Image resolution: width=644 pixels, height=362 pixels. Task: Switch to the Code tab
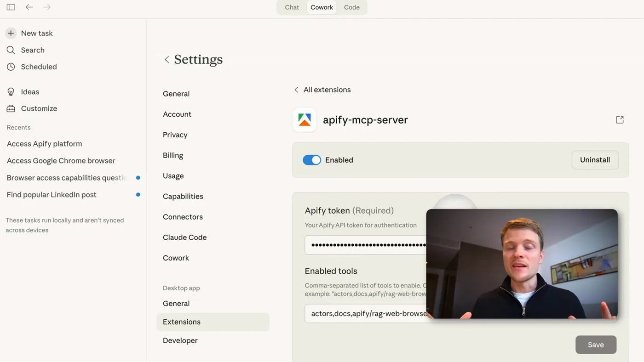(352, 7)
